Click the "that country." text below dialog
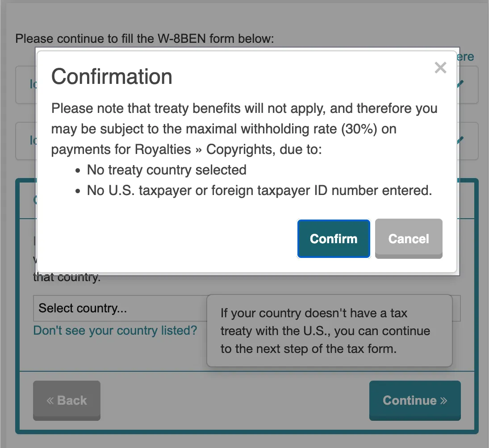 (67, 278)
